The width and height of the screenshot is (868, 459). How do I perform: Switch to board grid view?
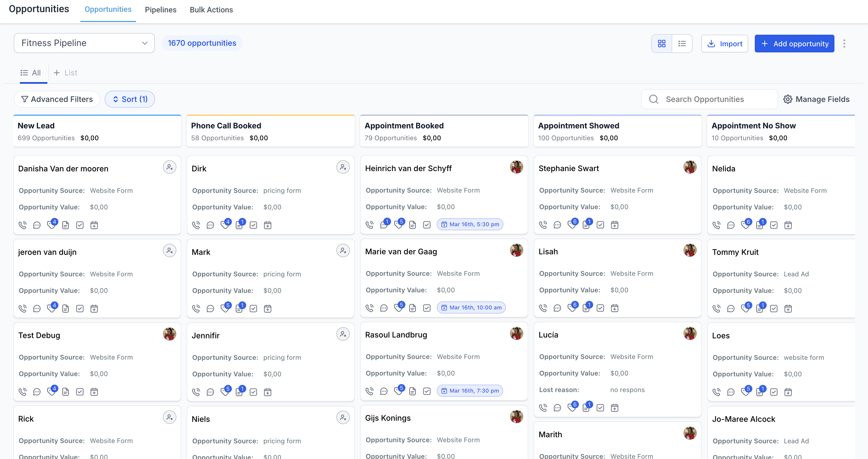tap(661, 44)
